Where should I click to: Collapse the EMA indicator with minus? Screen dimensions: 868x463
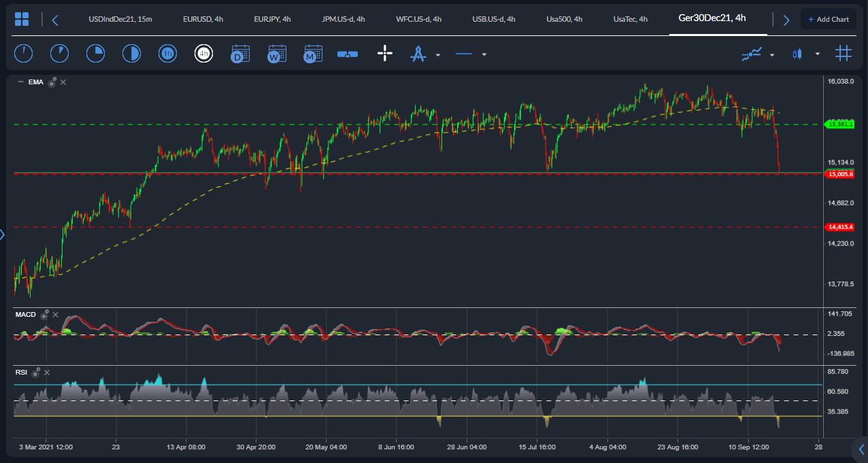pos(20,82)
